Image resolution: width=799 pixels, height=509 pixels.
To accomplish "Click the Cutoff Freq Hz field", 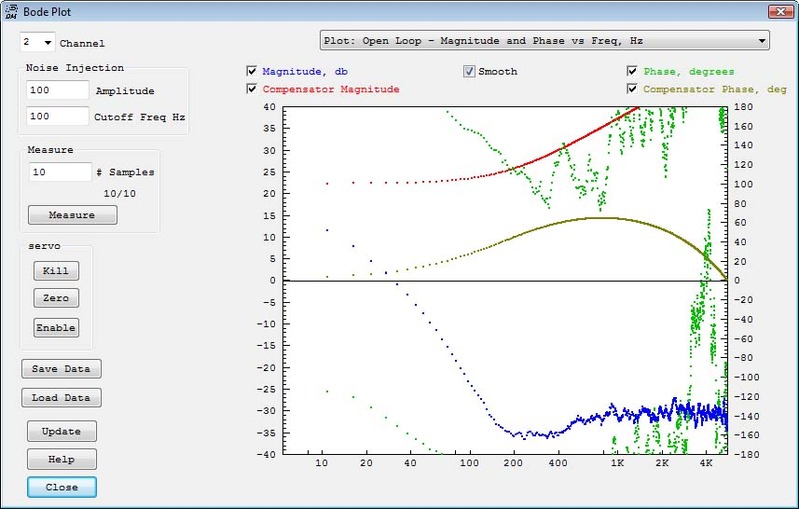I will click(x=58, y=116).
